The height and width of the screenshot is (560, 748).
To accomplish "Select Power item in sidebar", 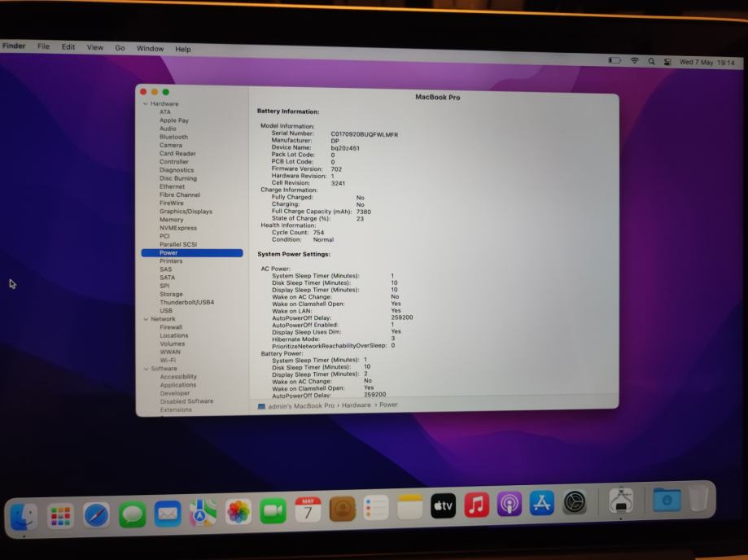I will (192, 253).
